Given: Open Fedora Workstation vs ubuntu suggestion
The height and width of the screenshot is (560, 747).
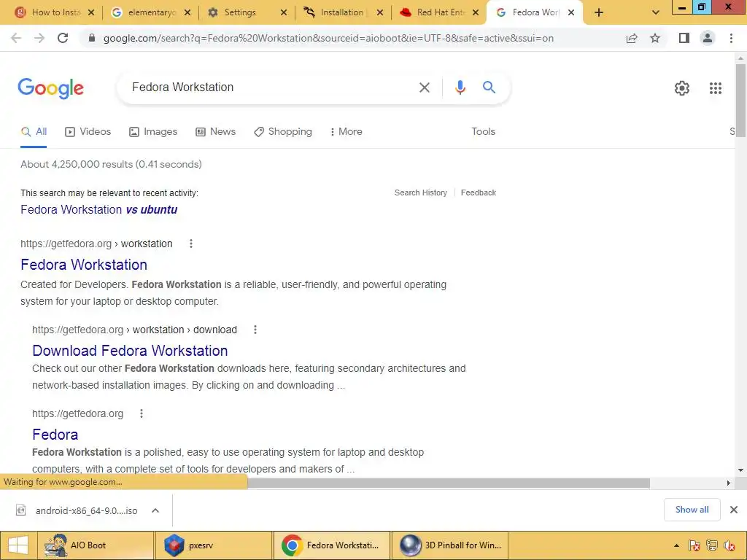Looking at the screenshot, I should coord(98,210).
